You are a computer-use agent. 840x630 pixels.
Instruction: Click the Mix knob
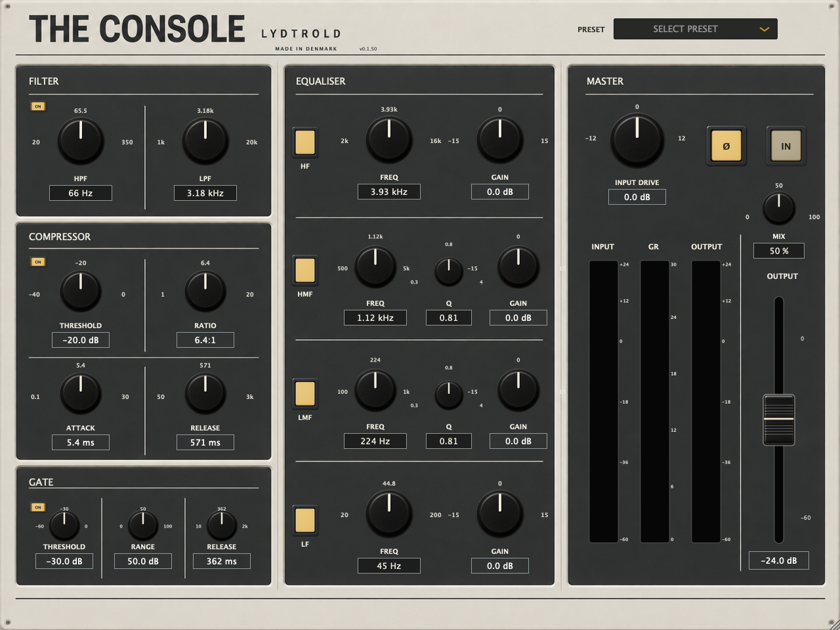(x=779, y=209)
